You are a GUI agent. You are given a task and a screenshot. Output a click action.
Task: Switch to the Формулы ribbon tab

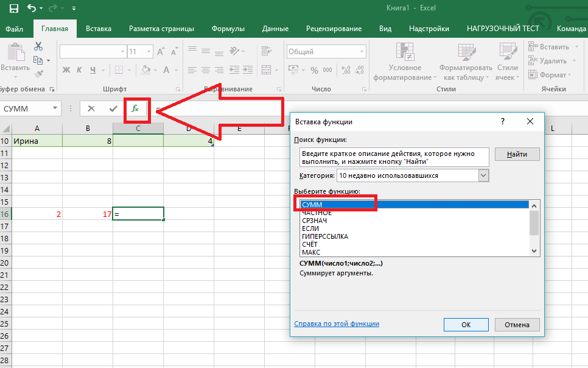pyautogui.click(x=228, y=29)
